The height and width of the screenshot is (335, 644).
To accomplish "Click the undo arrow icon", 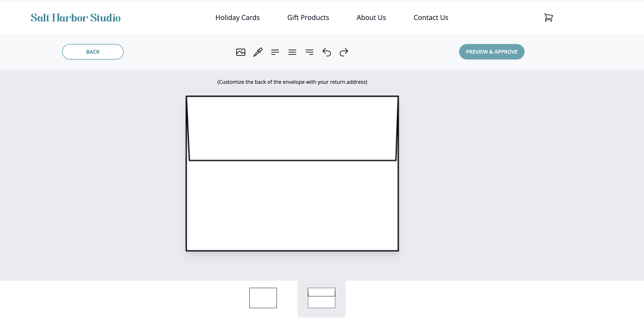I will pos(327,52).
